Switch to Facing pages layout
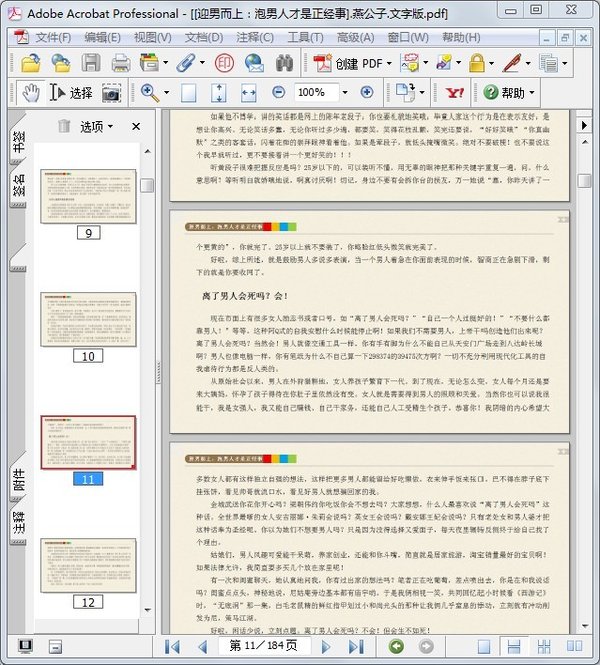Viewport: 600px width, 665px height. tap(575, 646)
